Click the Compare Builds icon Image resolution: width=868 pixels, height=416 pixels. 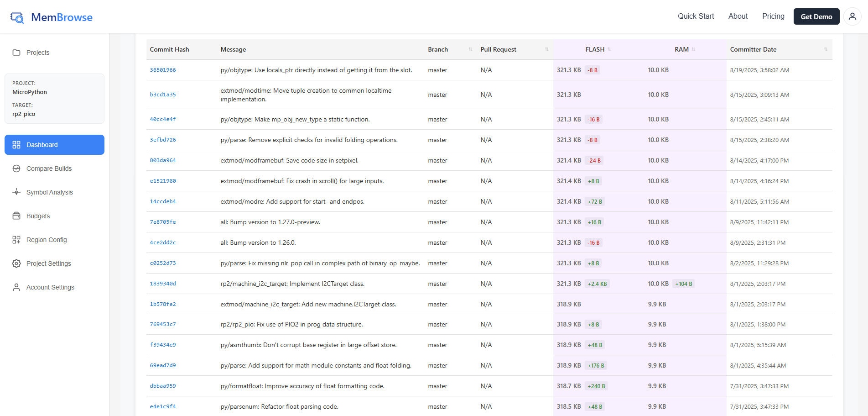[x=16, y=169]
